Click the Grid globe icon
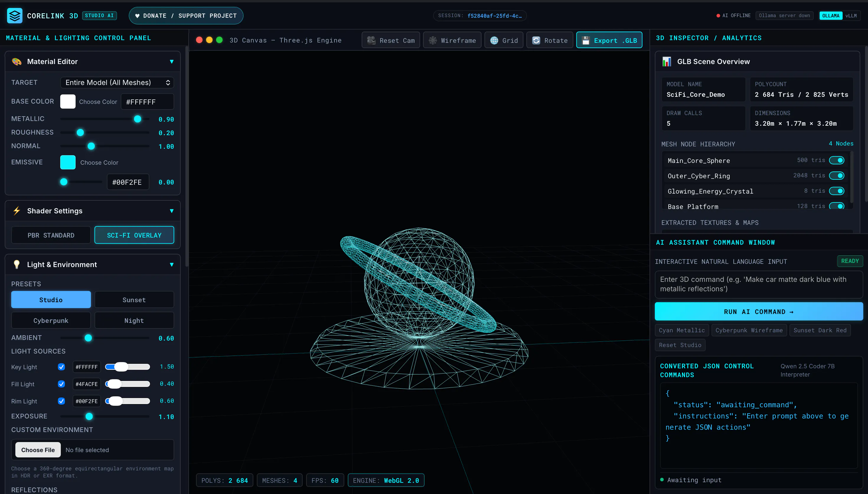The height and width of the screenshot is (494, 868). pos(494,40)
